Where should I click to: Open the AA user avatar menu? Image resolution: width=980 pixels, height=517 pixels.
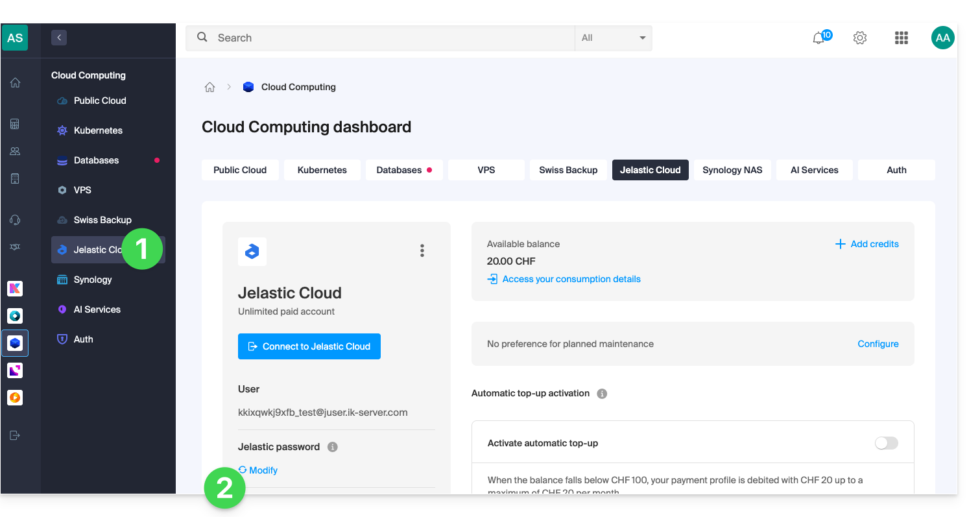click(943, 38)
